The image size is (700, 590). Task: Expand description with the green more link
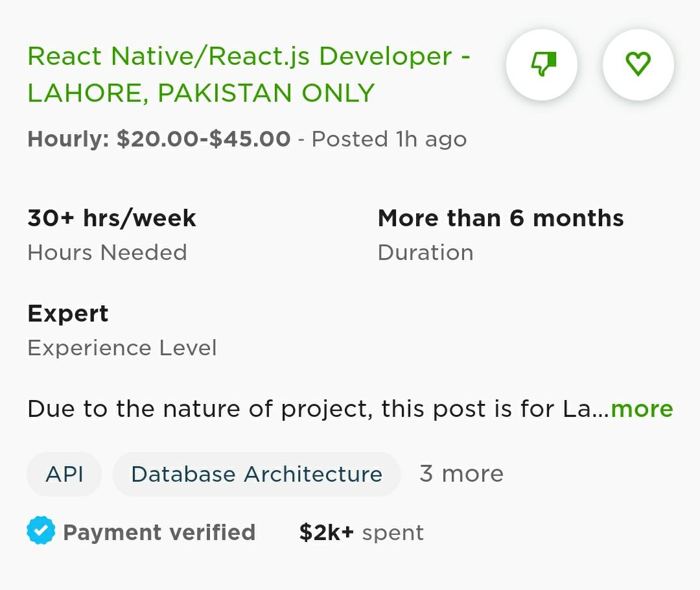tap(642, 408)
